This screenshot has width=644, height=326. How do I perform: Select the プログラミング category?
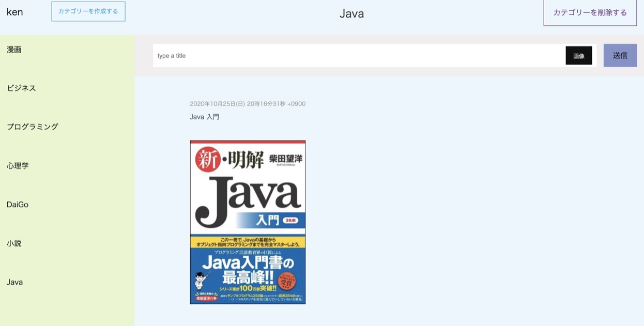[32, 127]
